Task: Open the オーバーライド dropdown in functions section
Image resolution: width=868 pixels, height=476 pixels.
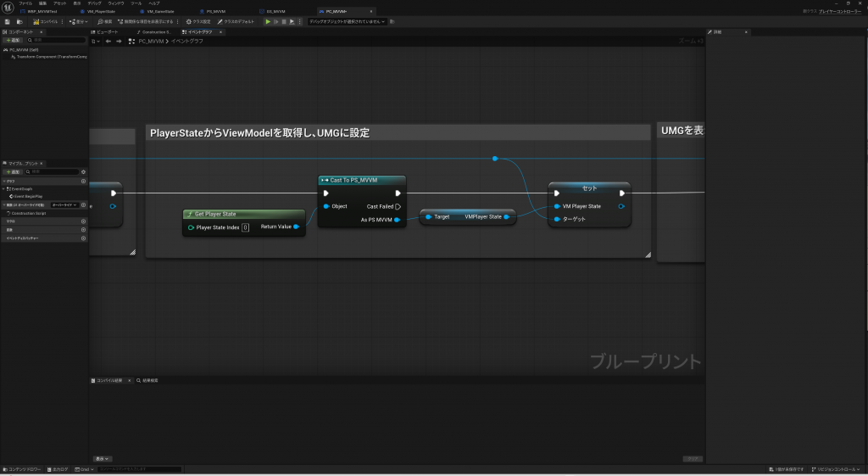Action: 64,204
